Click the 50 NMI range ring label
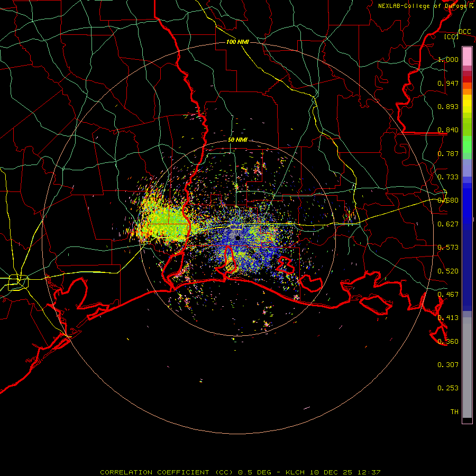Image resolution: width=476 pixels, height=476 pixels. [x=237, y=140]
